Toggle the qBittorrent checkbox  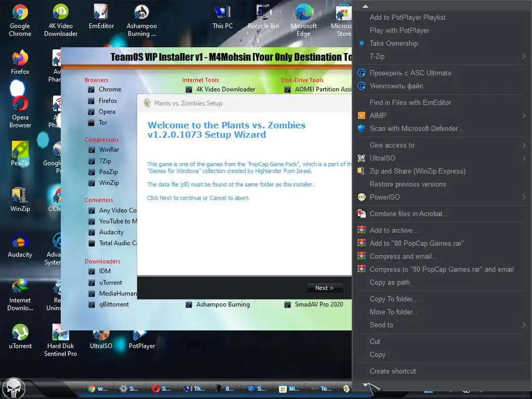[91, 304]
